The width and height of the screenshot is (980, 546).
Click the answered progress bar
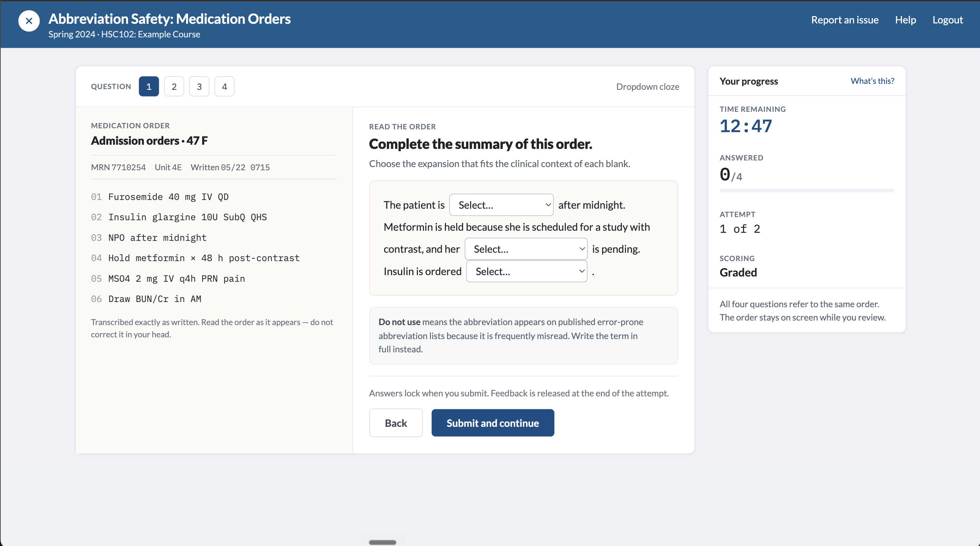coord(807,190)
